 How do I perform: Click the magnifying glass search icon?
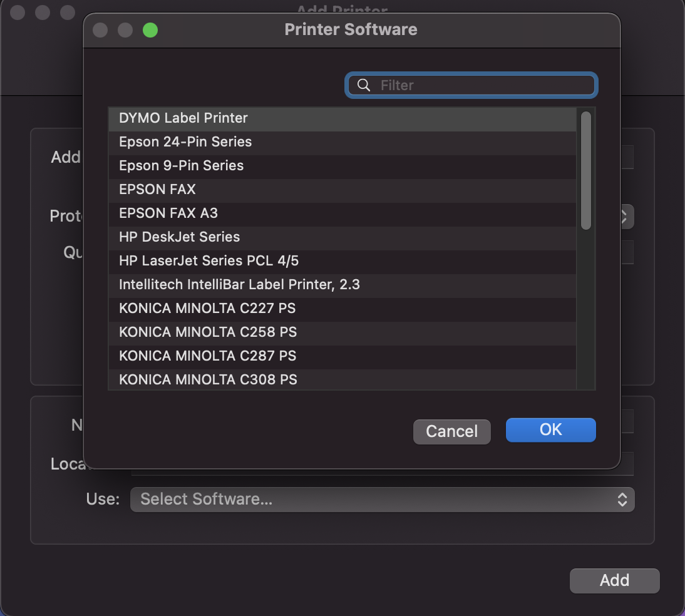coord(363,85)
